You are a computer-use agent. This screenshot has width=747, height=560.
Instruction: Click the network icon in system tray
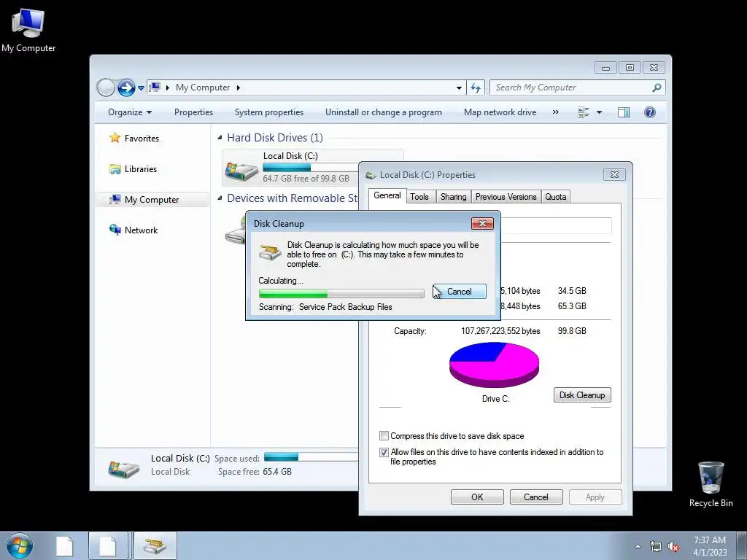pos(656,547)
